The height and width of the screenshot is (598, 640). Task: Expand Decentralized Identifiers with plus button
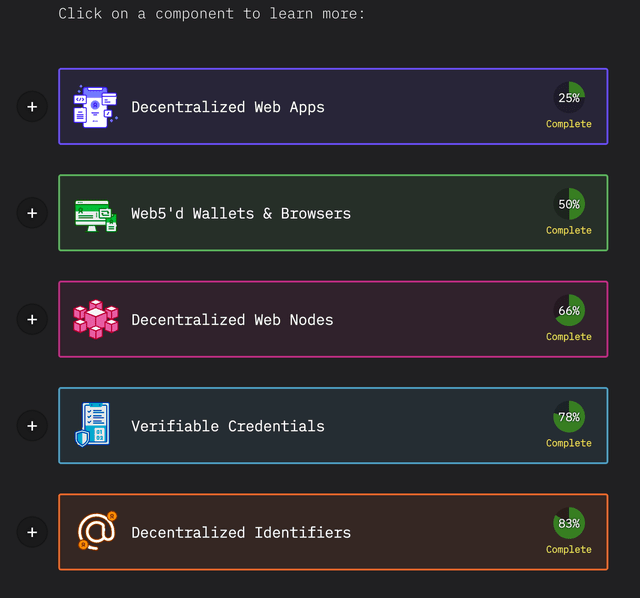click(x=32, y=532)
